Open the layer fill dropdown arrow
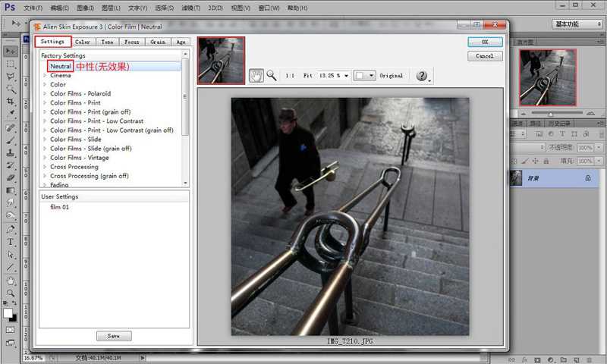Viewport: 607px width, 364px height. coord(599,161)
